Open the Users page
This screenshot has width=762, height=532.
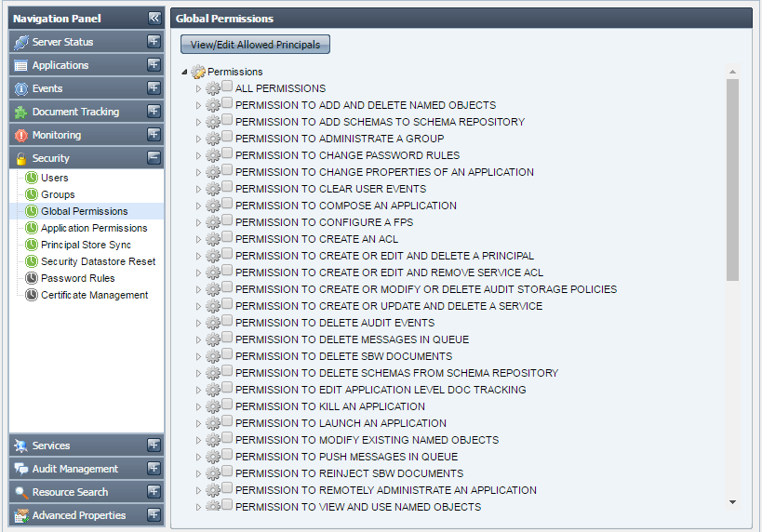pyautogui.click(x=54, y=178)
